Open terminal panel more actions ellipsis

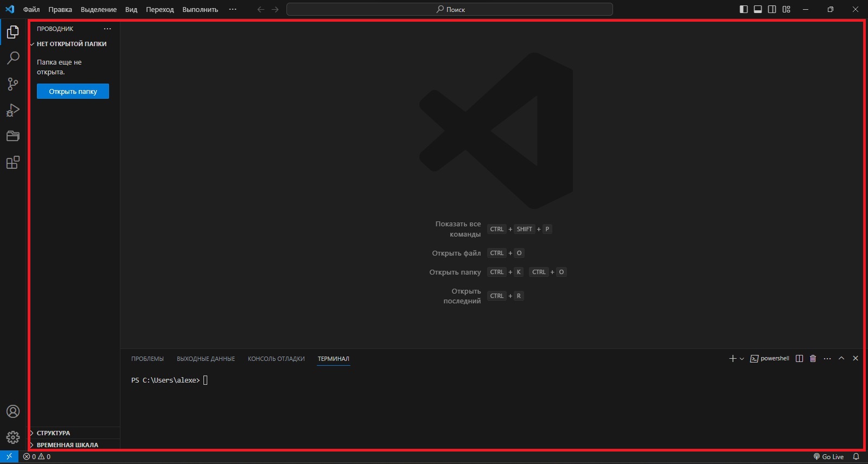[827, 359]
